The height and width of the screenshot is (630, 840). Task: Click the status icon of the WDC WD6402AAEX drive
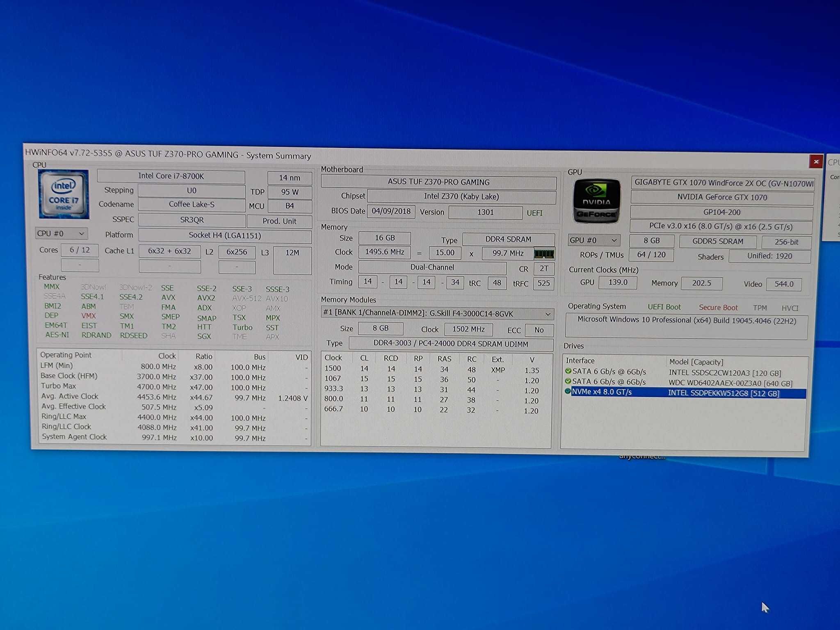click(568, 381)
